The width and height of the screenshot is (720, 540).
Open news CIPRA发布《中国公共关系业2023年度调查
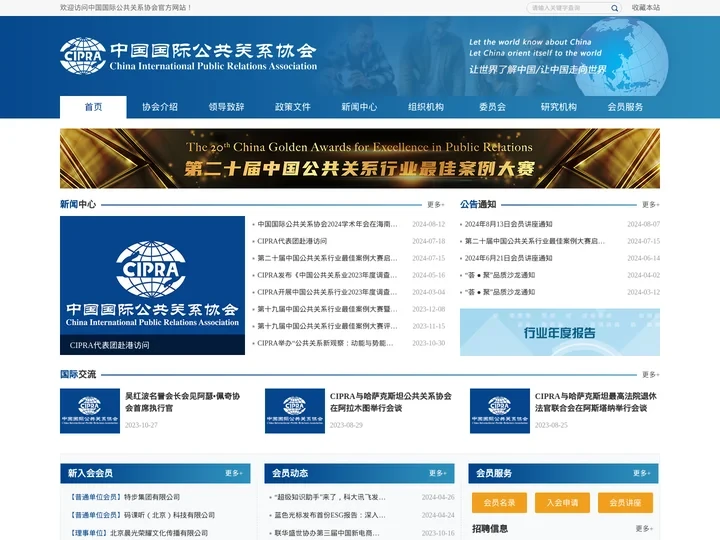pos(327,275)
